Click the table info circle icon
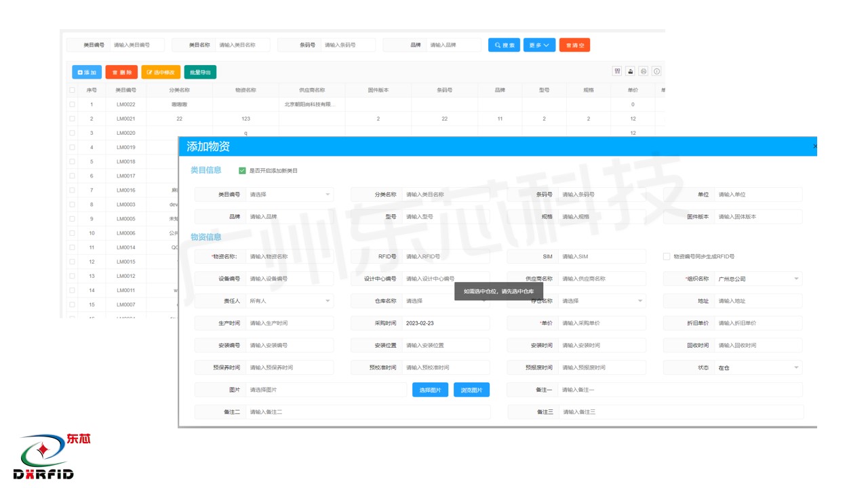The width and height of the screenshot is (868, 488). click(x=656, y=71)
